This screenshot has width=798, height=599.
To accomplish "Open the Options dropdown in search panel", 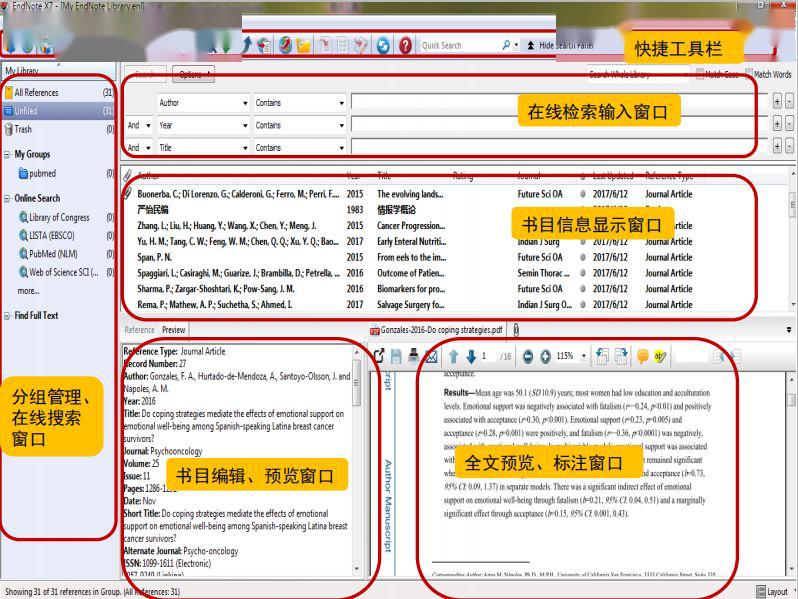I will pos(193,74).
